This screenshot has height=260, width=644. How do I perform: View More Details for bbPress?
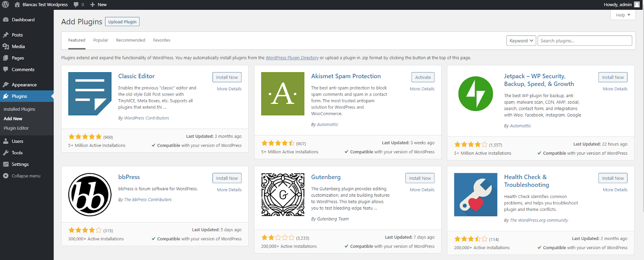point(229,190)
